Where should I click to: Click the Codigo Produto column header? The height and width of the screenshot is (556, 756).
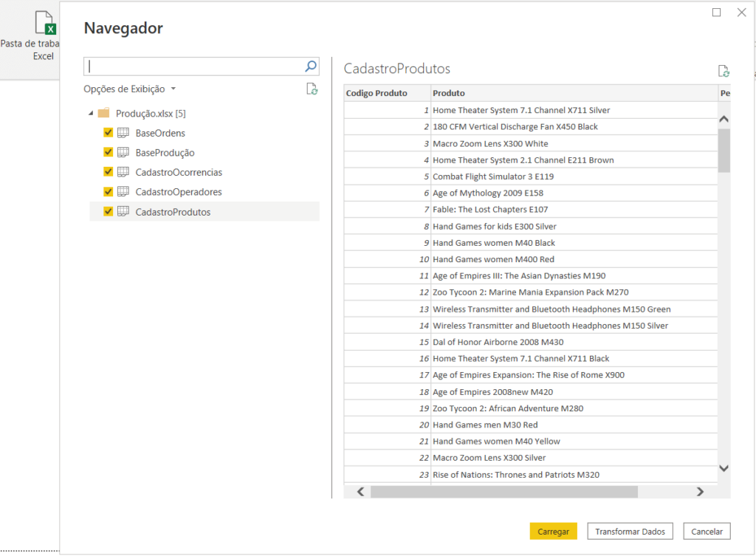[387, 93]
